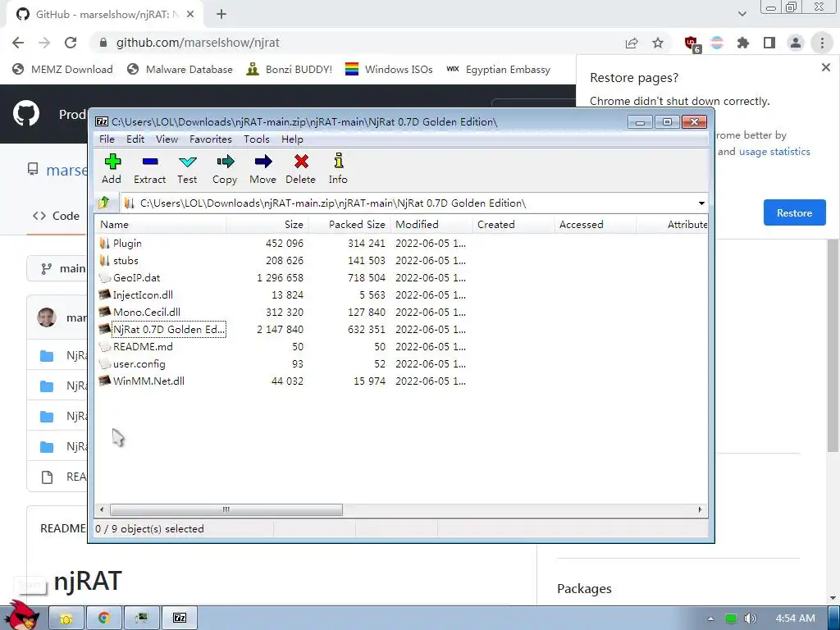Screen dimensions: 840x630
Task: Open the Tools menu
Action: coord(256,139)
